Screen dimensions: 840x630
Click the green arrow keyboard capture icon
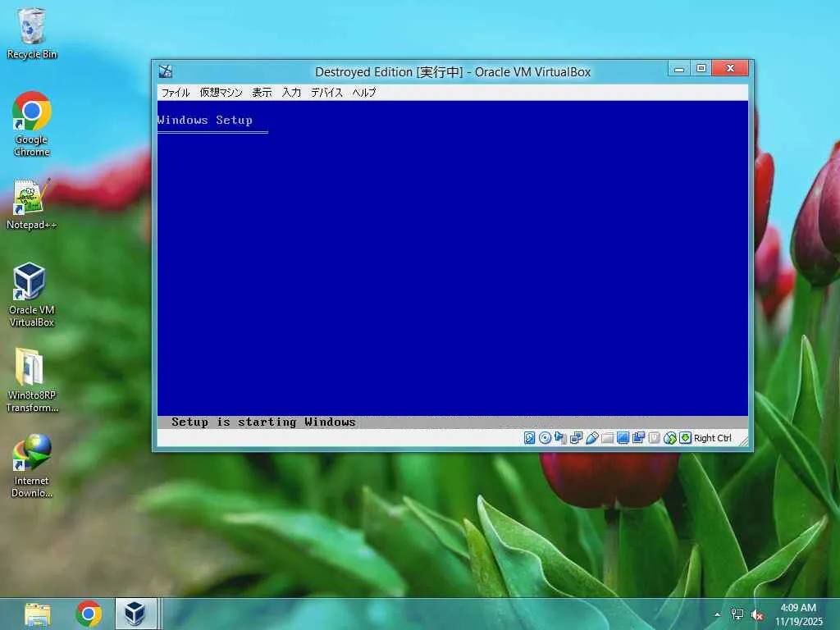[x=685, y=438]
